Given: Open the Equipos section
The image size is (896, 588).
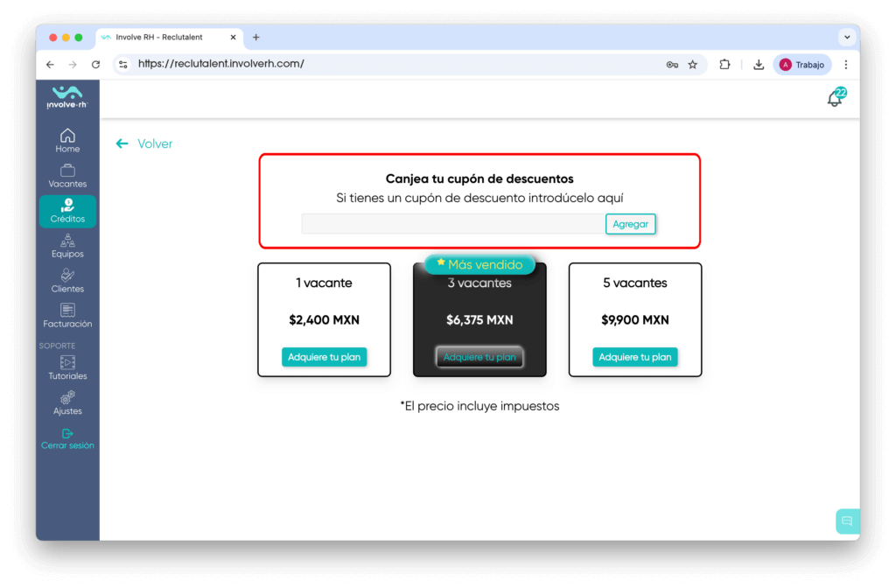Looking at the screenshot, I should pyautogui.click(x=67, y=246).
